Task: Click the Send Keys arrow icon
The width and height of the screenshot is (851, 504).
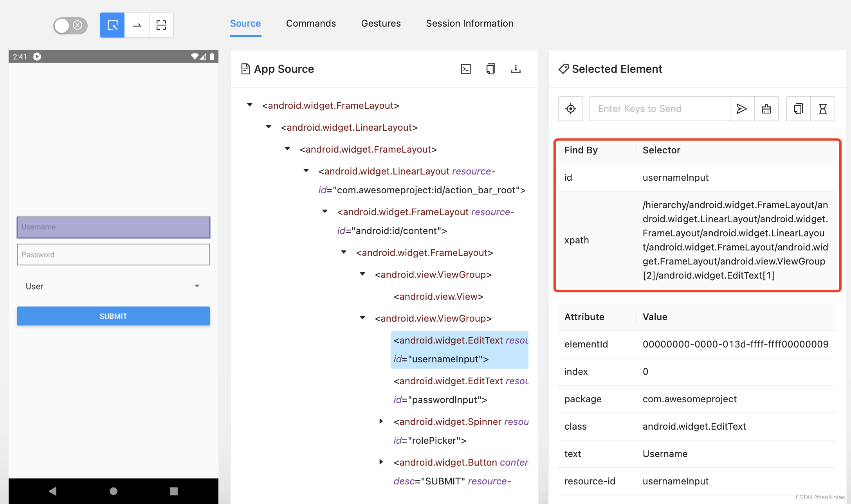Action: 741,109
